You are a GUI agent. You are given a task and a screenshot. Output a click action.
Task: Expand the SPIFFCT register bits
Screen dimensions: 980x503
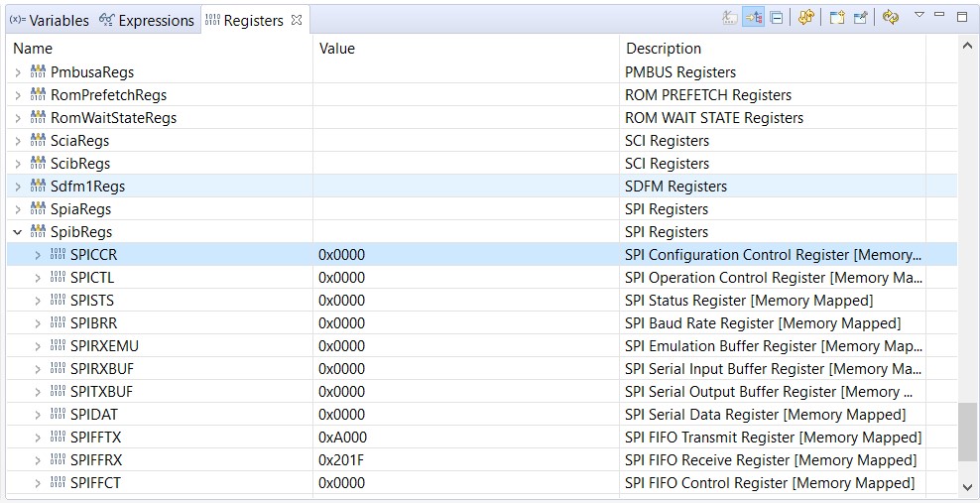pyautogui.click(x=38, y=483)
